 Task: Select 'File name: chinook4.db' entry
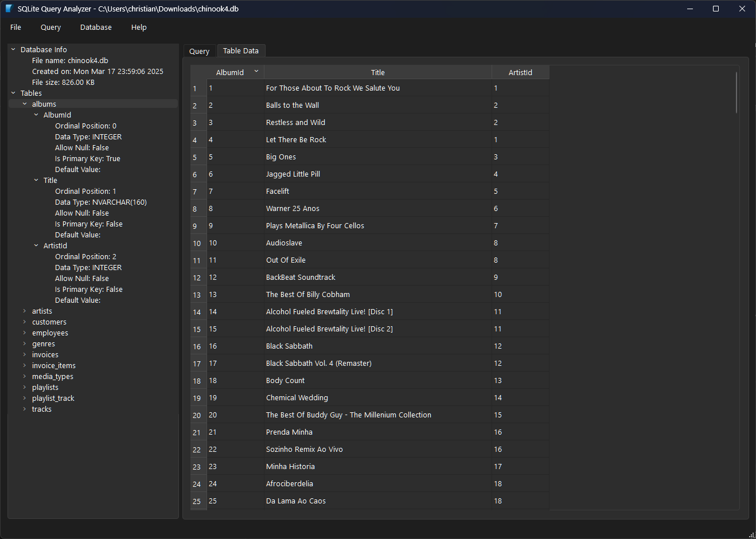(70, 60)
